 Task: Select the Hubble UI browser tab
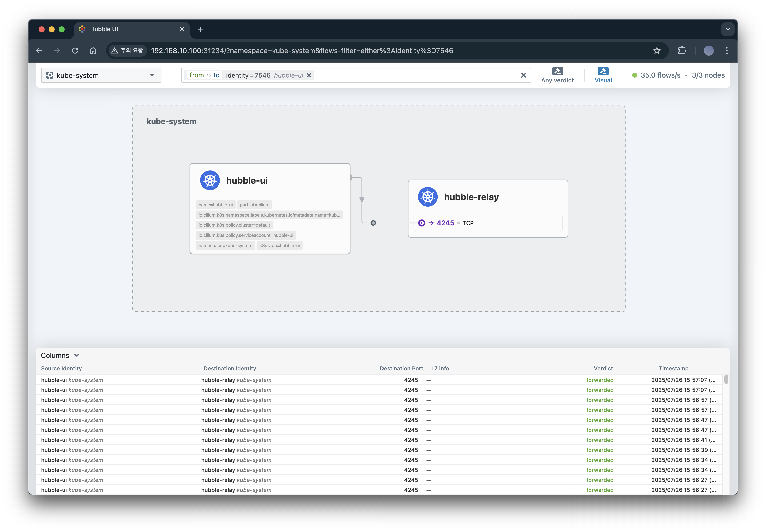(127, 29)
